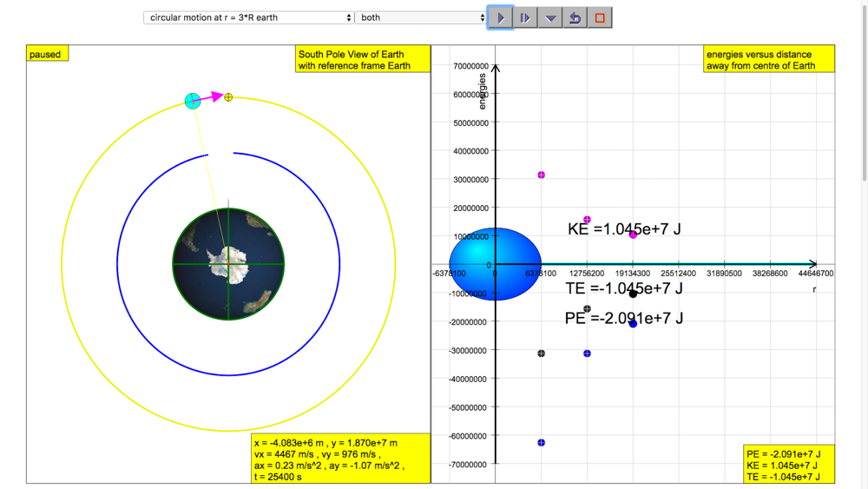Click the 'paused' status label
The width and height of the screenshot is (868, 489).
tap(47, 54)
